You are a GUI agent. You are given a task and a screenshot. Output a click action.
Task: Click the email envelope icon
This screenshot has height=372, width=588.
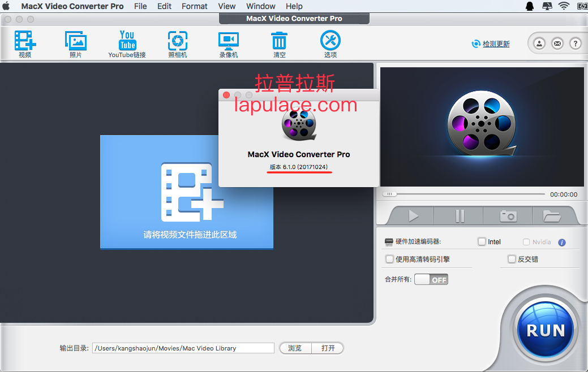(x=557, y=44)
